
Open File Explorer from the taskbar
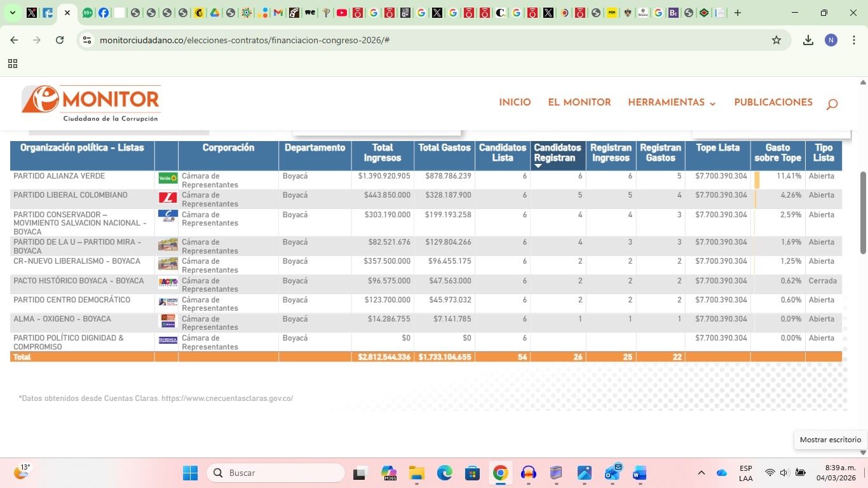tap(416, 473)
